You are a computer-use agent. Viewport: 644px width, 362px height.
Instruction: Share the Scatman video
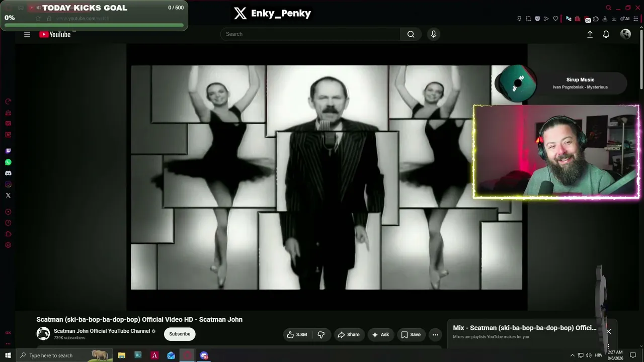(349, 334)
